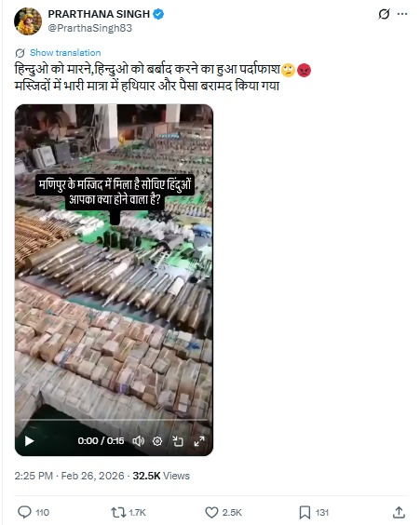
Task: Open PRARTHANA SINGH profile avatar
Action: click(28, 21)
